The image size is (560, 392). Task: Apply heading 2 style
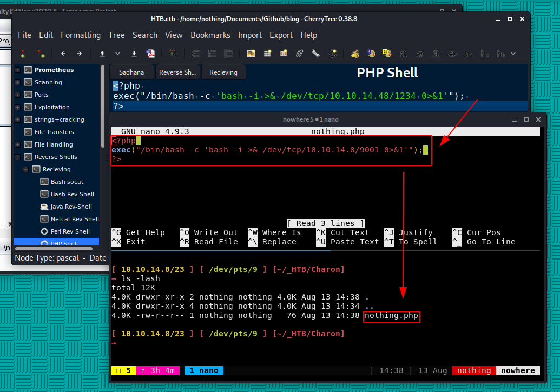pyautogui.click(x=485, y=54)
